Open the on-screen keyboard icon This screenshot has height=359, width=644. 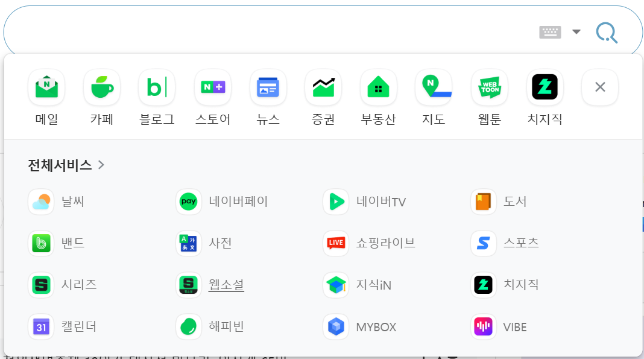tap(550, 32)
